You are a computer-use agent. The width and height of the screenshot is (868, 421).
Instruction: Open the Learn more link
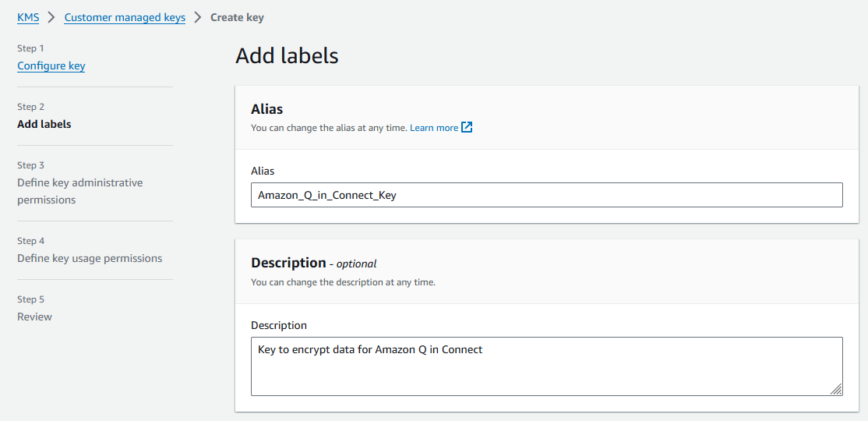pyautogui.click(x=434, y=127)
